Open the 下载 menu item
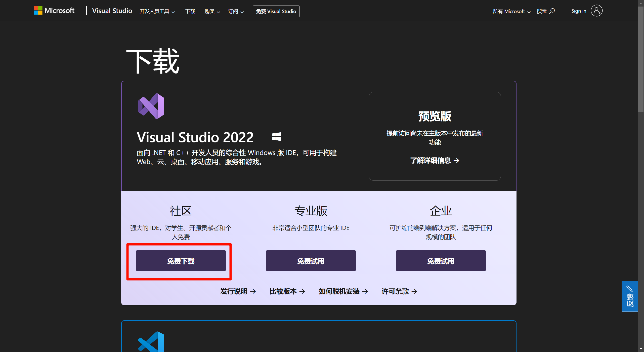Viewport: 644px width, 352px height. point(190,11)
